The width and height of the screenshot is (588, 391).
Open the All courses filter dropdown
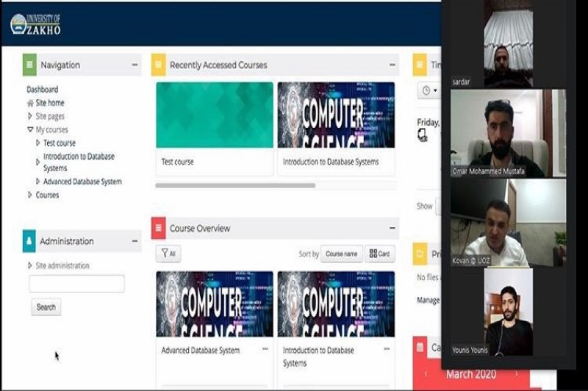click(x=168, y=254)
